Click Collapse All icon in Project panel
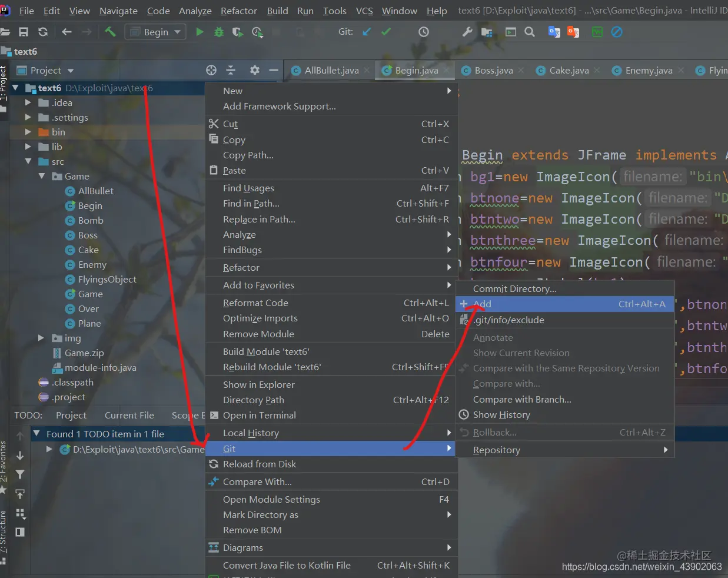The width and height of the screenshot is (728, 578). pyautogui.click(x=231, y=70)
